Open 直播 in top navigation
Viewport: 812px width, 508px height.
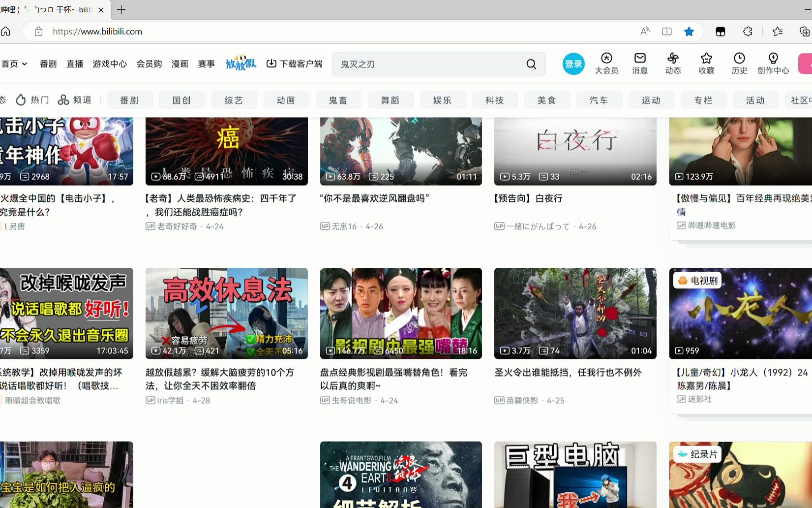[75, 64]
